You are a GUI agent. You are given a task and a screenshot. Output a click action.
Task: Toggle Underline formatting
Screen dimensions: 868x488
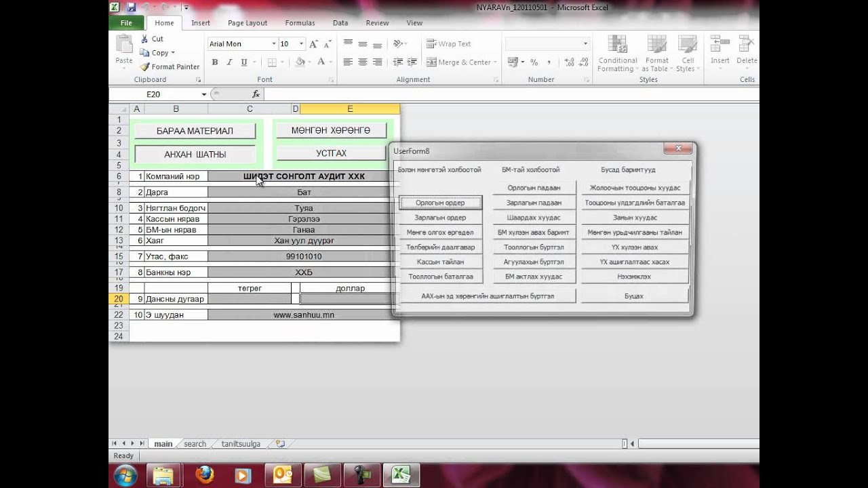click(243, 62)
